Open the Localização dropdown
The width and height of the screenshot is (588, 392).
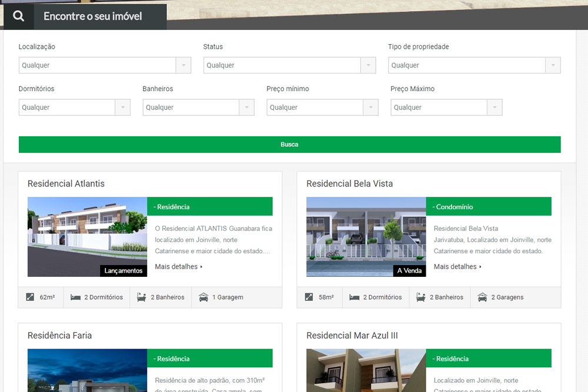click(105, 65)
